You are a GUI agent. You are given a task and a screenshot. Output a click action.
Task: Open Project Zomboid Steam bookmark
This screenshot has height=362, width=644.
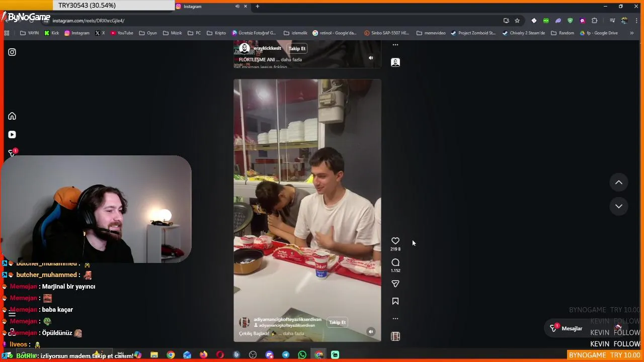pos(473,33)
